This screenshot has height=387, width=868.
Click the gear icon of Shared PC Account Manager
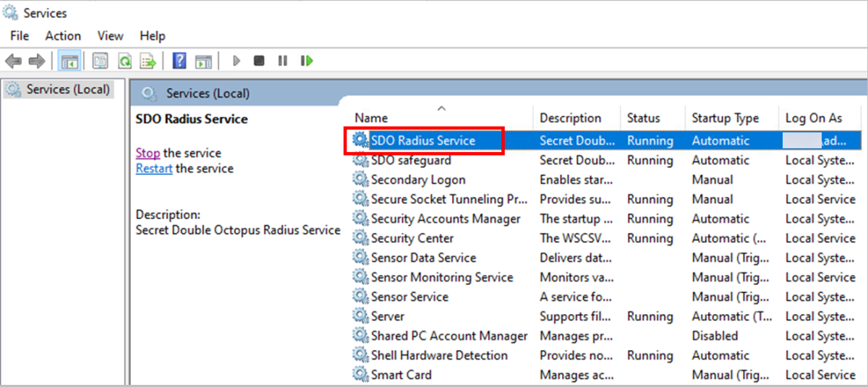tap(360, 336)
